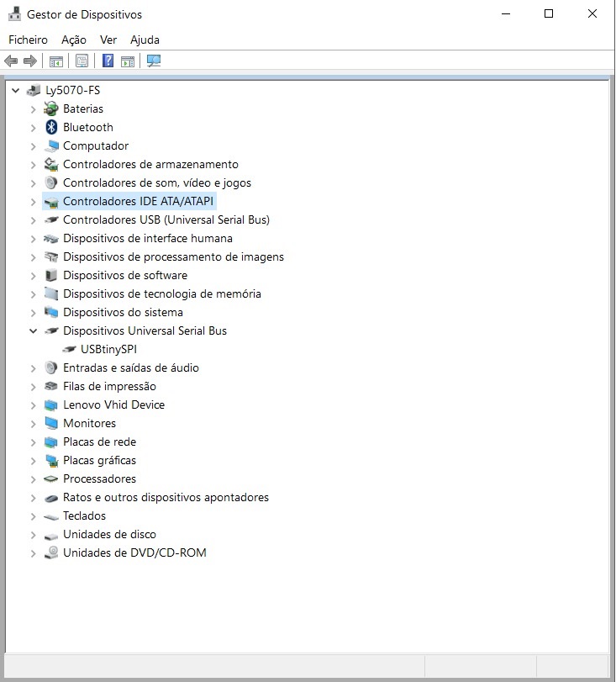Scan for hardware changes monitor icon

(x=154, y=61)
